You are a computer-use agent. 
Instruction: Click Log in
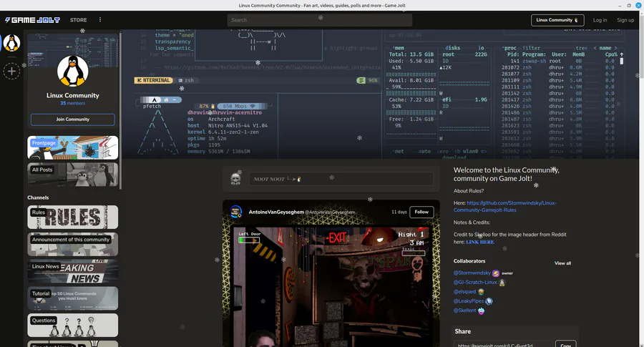(600, 20)
